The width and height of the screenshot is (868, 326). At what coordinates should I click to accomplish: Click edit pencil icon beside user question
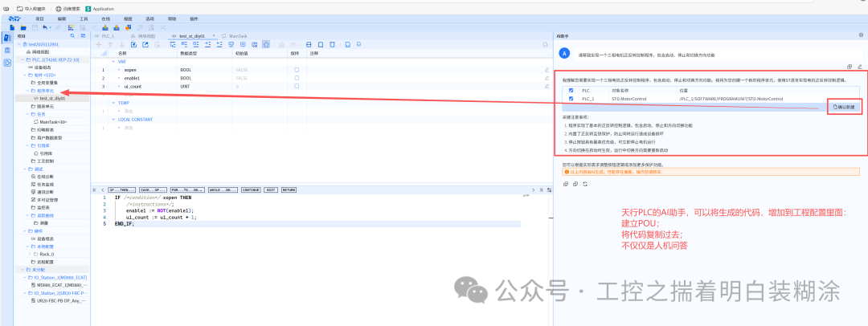point(860,67)
